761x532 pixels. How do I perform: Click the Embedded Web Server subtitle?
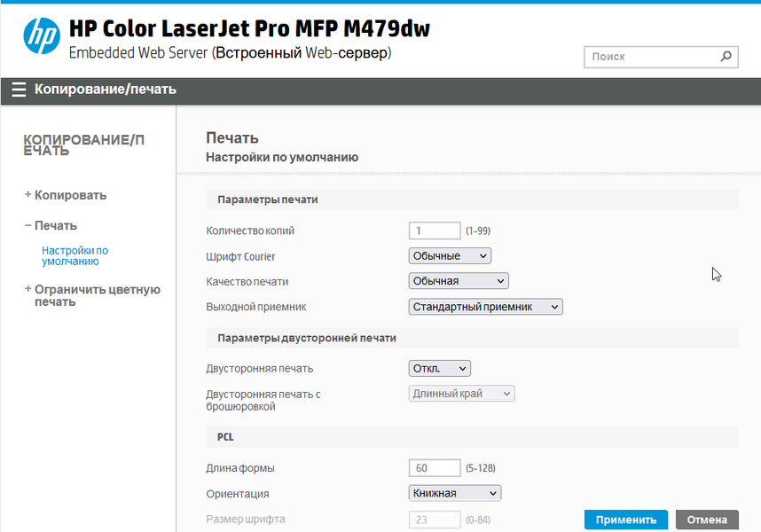[x=230, y=53]
